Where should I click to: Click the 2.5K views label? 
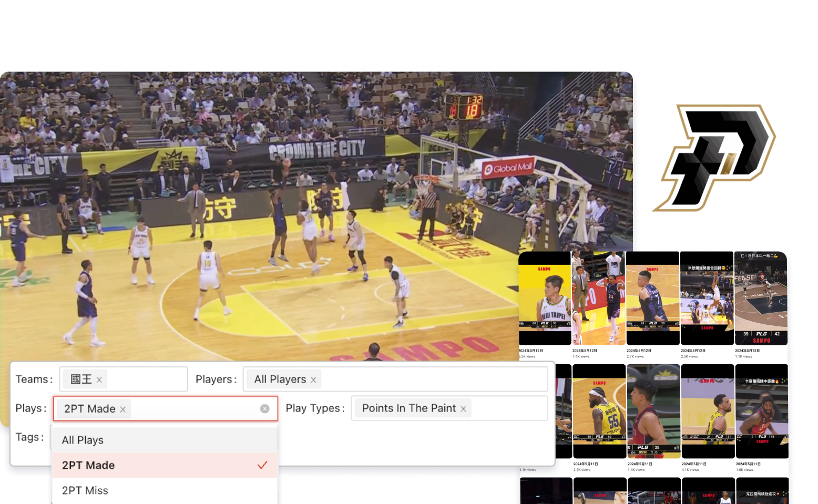(689, 356)
